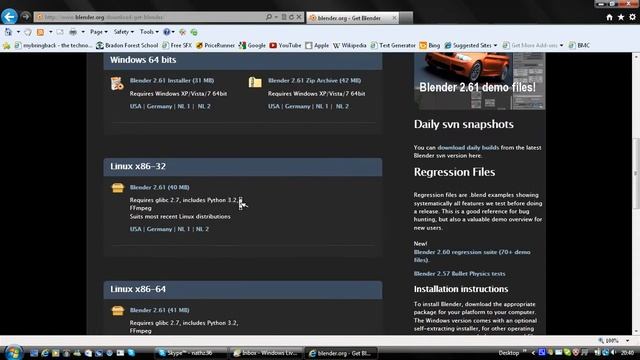The height and width of the screenshot is (360, 640).
Task: Open the Tools dropdown menu
Action: pyautogui.click(x=149, y=32)
